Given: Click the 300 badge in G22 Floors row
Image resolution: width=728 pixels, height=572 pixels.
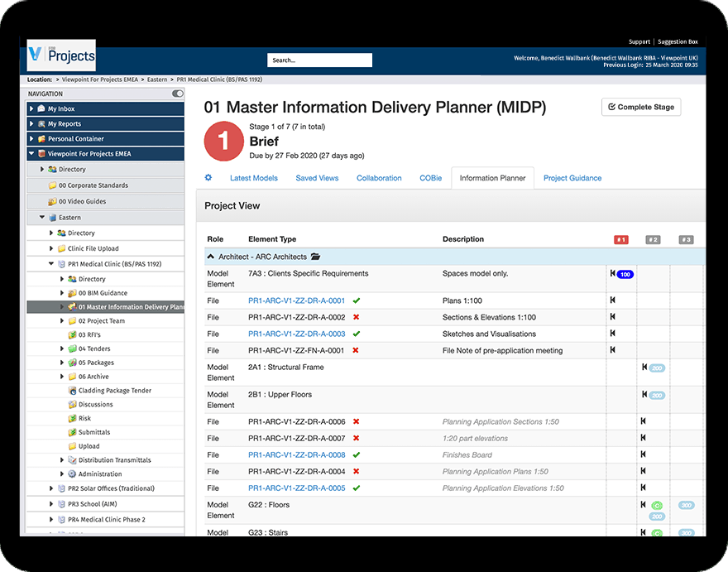Looking at the screenshot, I should point(687,505).
